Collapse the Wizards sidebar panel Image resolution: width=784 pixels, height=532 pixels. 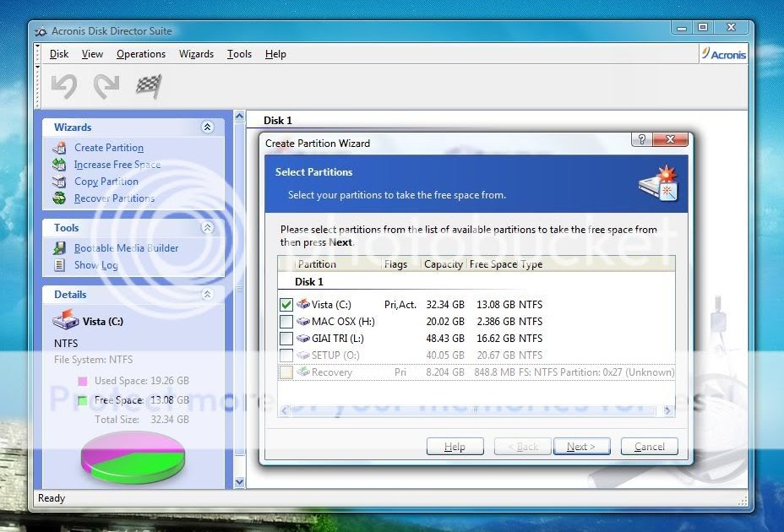(x=208, y=127)
